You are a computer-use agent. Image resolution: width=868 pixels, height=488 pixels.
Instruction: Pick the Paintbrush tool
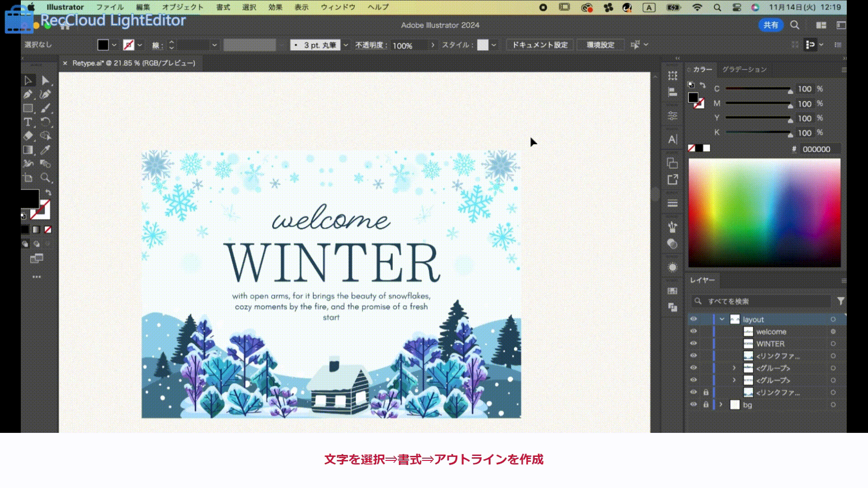45,108
